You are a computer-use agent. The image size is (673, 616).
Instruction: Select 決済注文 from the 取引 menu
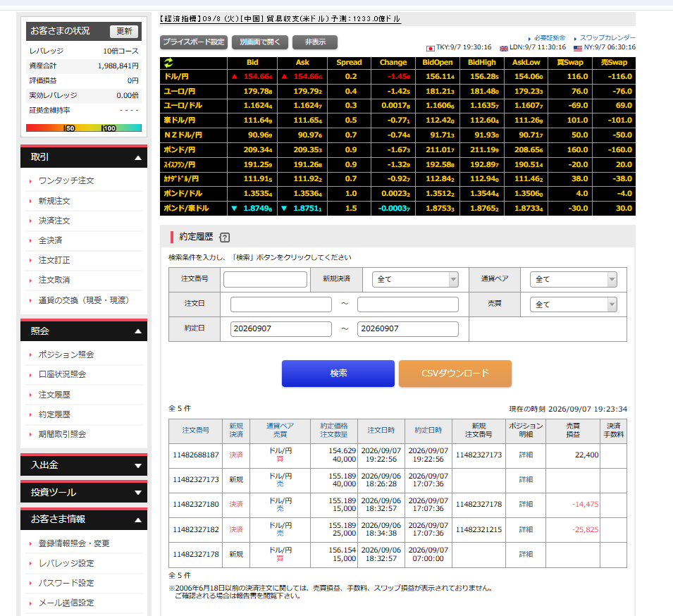point(54,221)
